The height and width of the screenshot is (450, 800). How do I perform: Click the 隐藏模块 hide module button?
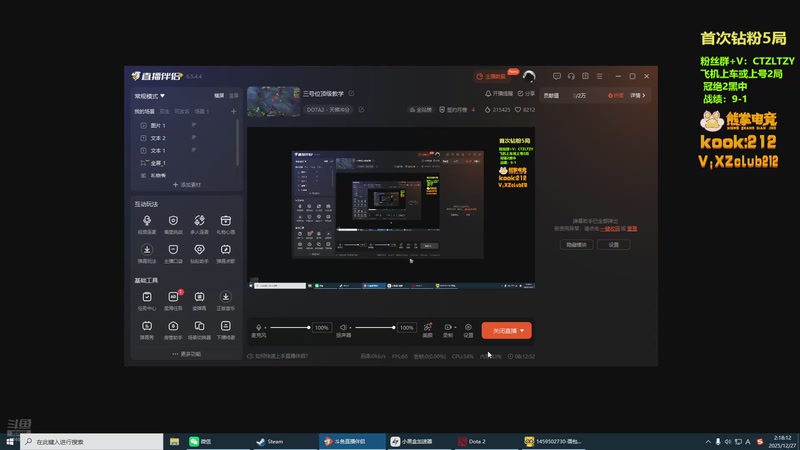click(x=577, y=245)
